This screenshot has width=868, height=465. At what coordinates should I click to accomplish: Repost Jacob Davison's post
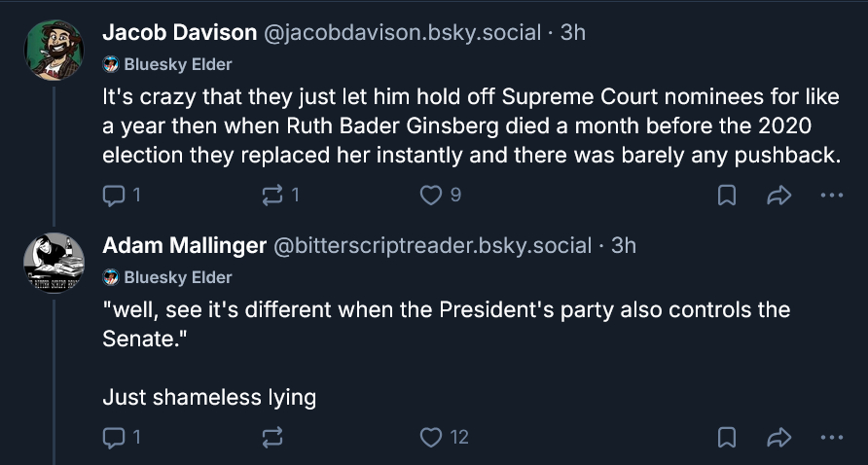click(272, 196)
